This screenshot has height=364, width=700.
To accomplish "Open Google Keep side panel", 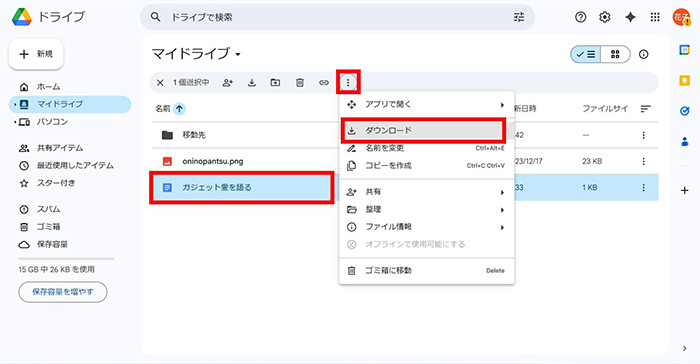I will coord(684,80).
